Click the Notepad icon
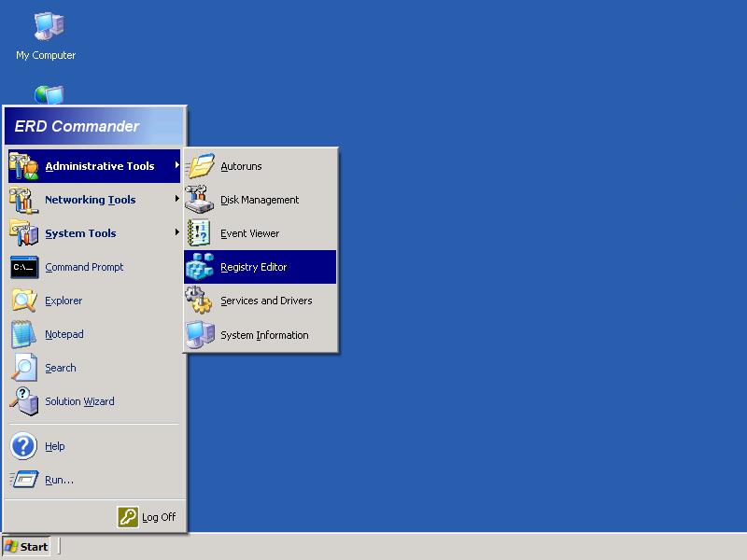 (x=23, y=334)
